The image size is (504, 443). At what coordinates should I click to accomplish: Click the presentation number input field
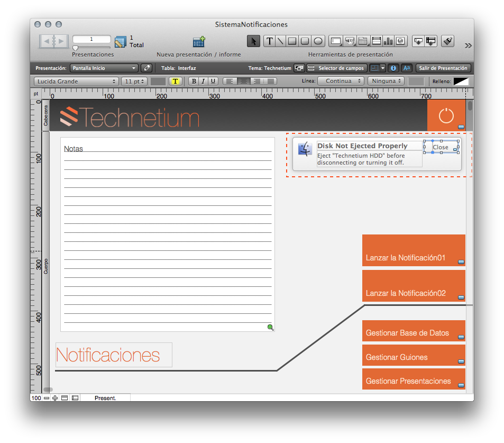[91, 39]
